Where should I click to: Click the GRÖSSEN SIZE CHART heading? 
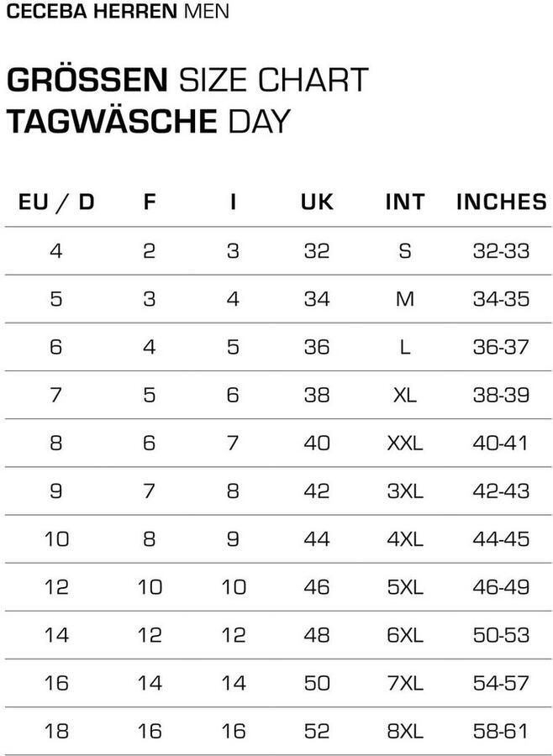point(187,80)
